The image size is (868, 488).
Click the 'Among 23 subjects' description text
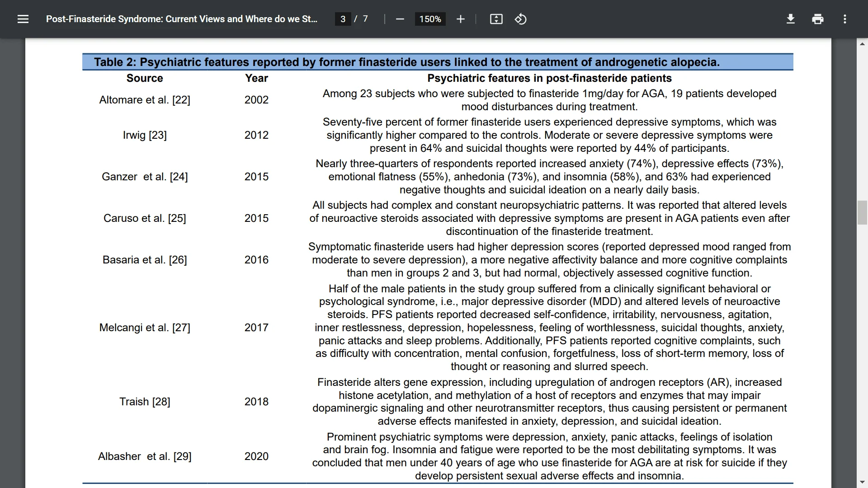tap(549, 100)
